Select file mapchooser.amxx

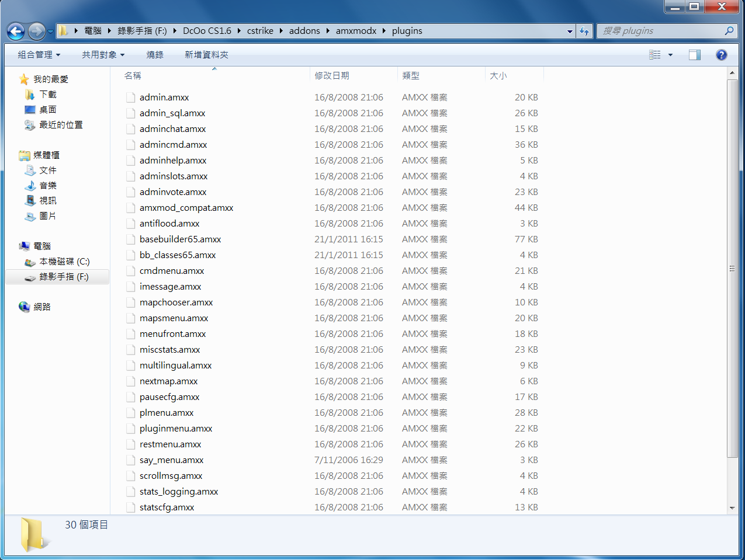point(176,302)
